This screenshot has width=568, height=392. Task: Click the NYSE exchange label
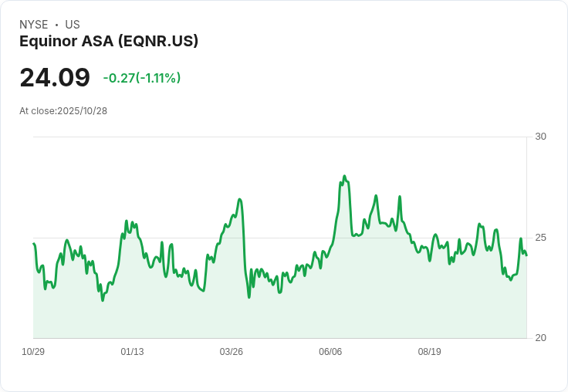point(34,25)
